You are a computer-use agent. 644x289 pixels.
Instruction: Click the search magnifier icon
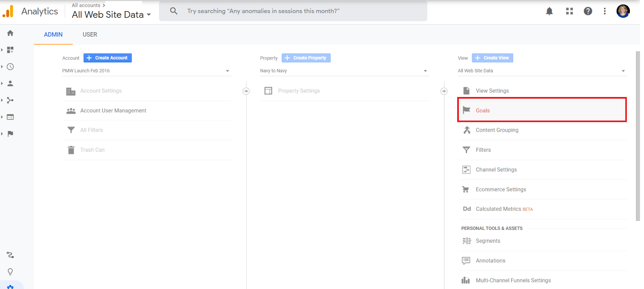173,11
